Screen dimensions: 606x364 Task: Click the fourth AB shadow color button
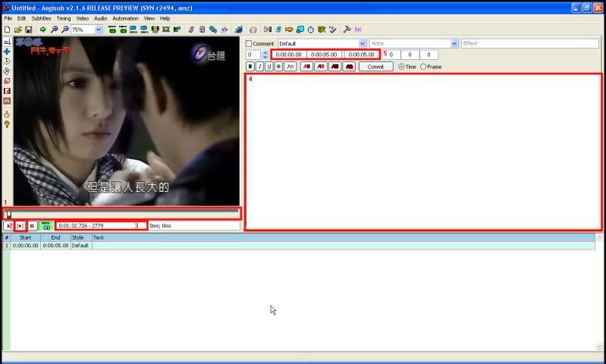[349, 67]
